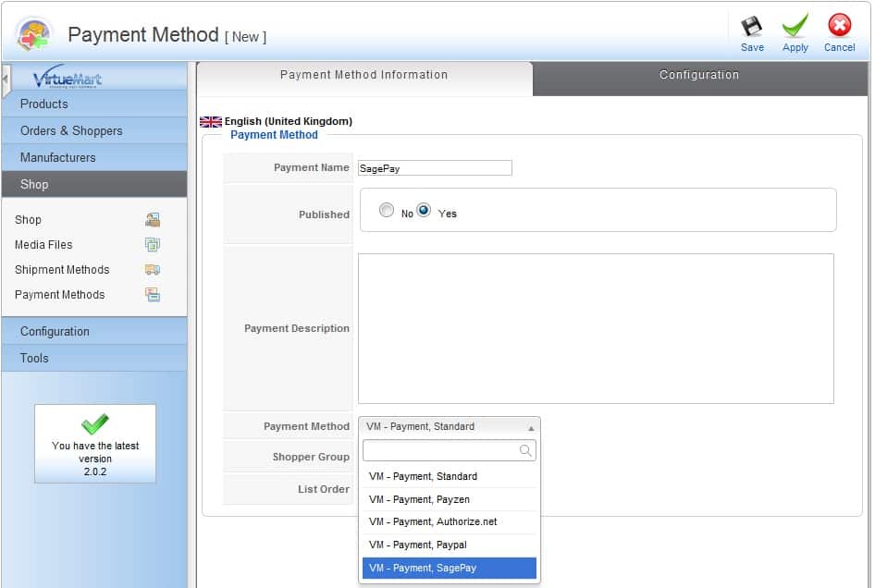This screenshot has height=588, width=875.
Task: Select the No published radio button
Action: tap(386, 210)
